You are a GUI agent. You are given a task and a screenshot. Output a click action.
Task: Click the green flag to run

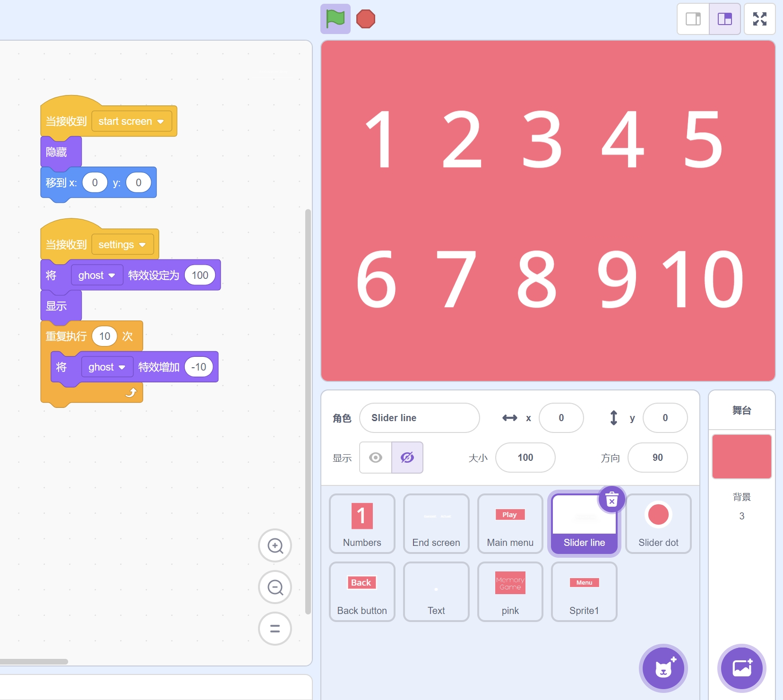335,19
